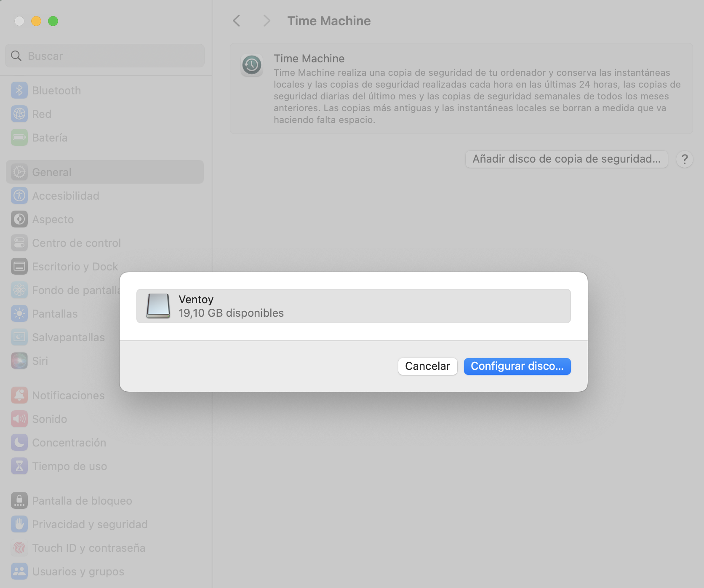This screenshot has width=704, height=588.
Task: Open the Escritorio y Dock label
Action: pos(75,267)
